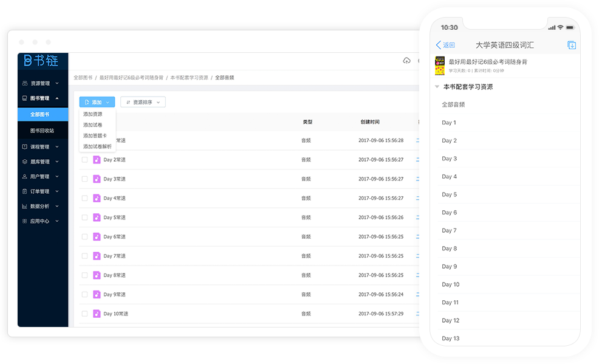The image size is (599, 364).
Task: Tick the checkbox beside Day 10常速
Action: [x=84, y=314]
